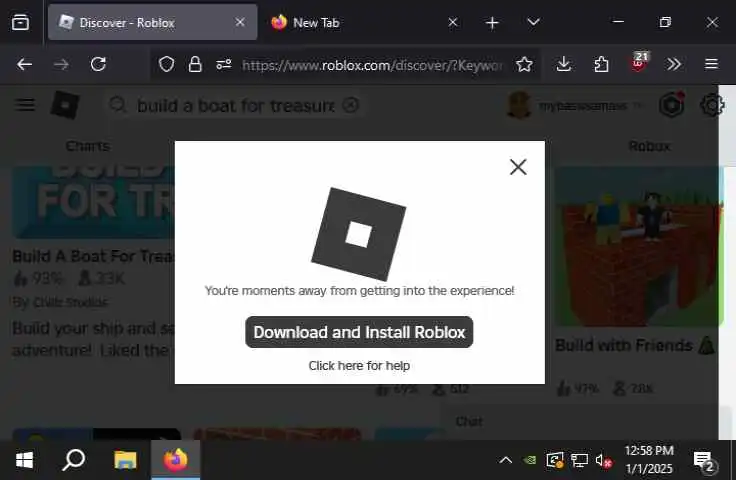Open Build A Boat For Treasure title link
Image resolution: width=736 pixels, height=480 pixels.
(x=93, y=256)
